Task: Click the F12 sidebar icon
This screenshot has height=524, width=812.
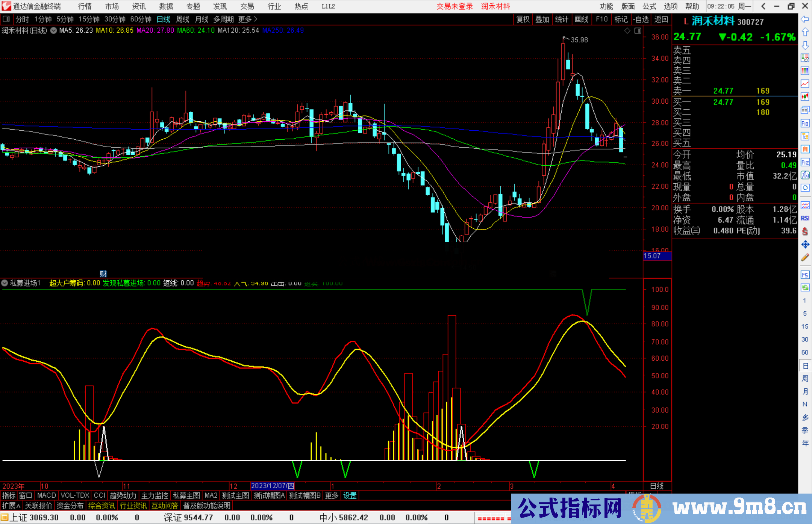Action: 805,162
